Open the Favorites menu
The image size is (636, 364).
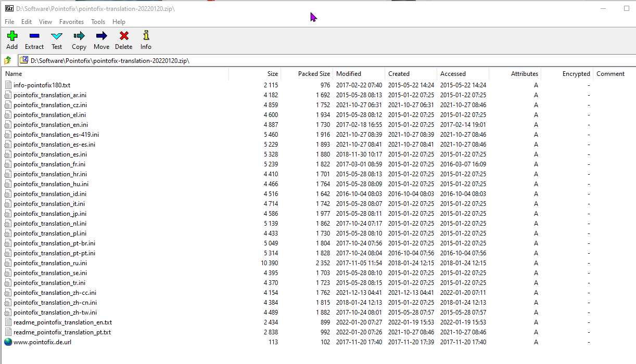click(71, 22)
